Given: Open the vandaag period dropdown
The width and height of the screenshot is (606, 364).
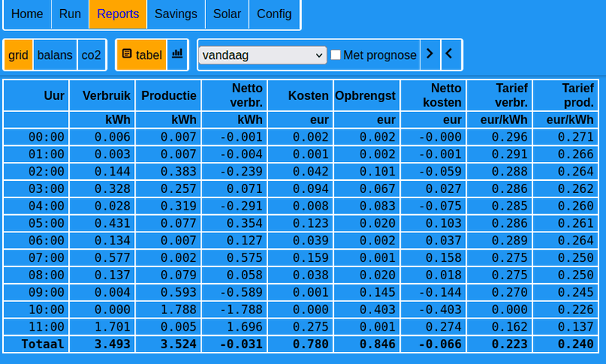Looking at the screenshot, I should (x=263, y=54).
